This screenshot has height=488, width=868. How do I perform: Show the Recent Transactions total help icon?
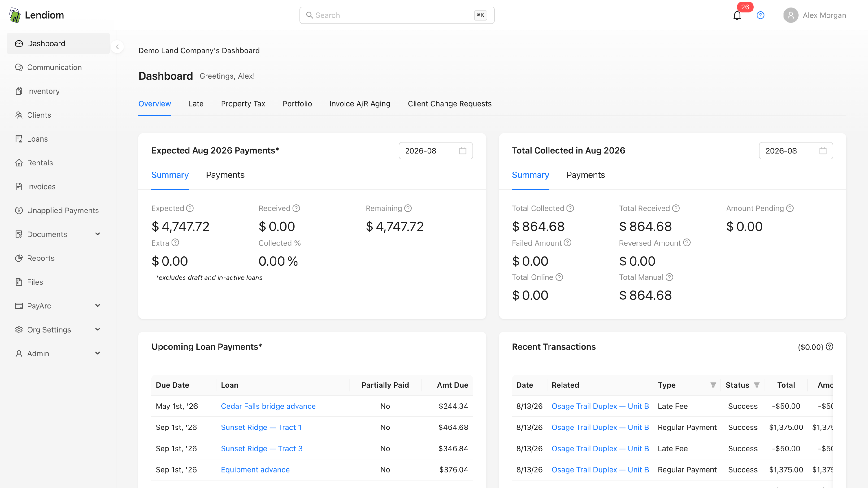pos(830,347)
